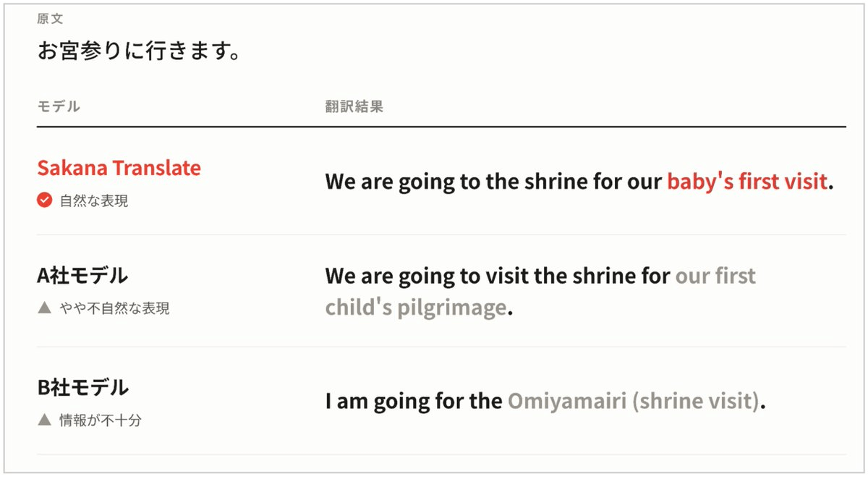Click the red highlighted phrase baby's first visit
This screenshot has width=868, height=477.
[x=746, y=182]
